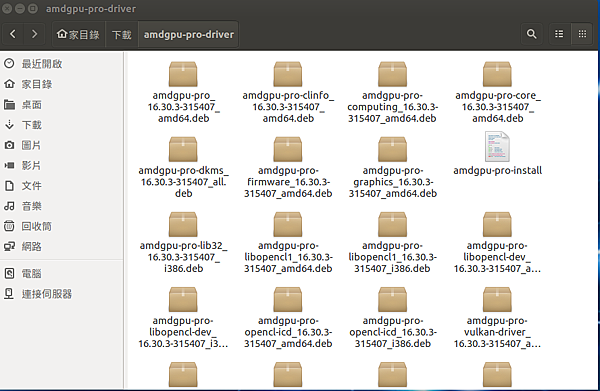Click the amdgpu-pro-firmware_16.30.3-315407_amd64.deb file name
The width and height of the screenshot is (600, 391).
(x=288, y=182)
